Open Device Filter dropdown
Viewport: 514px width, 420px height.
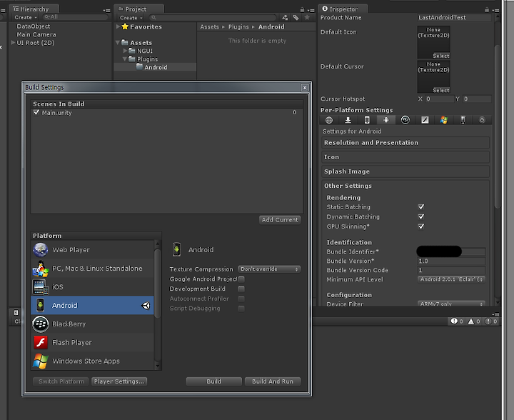click(451, 304)
